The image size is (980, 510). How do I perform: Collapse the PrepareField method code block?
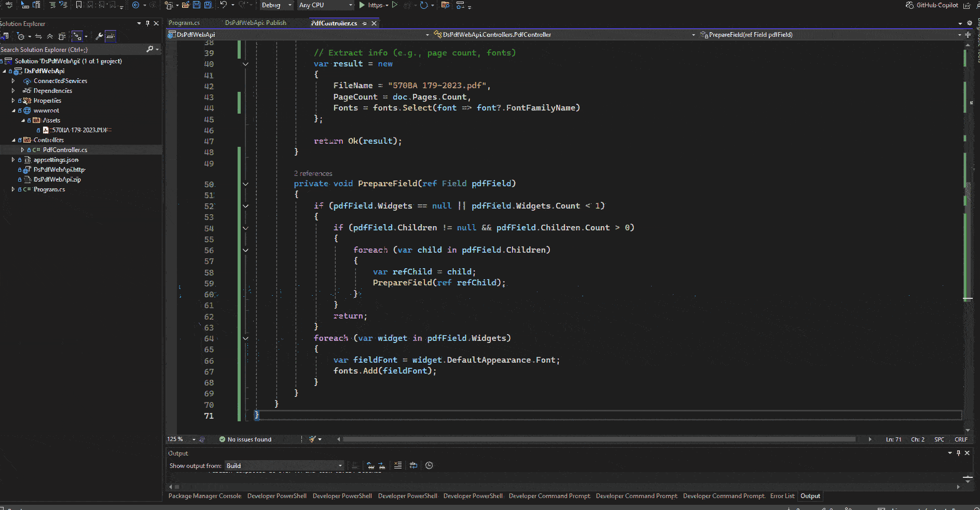pos(245,184)
